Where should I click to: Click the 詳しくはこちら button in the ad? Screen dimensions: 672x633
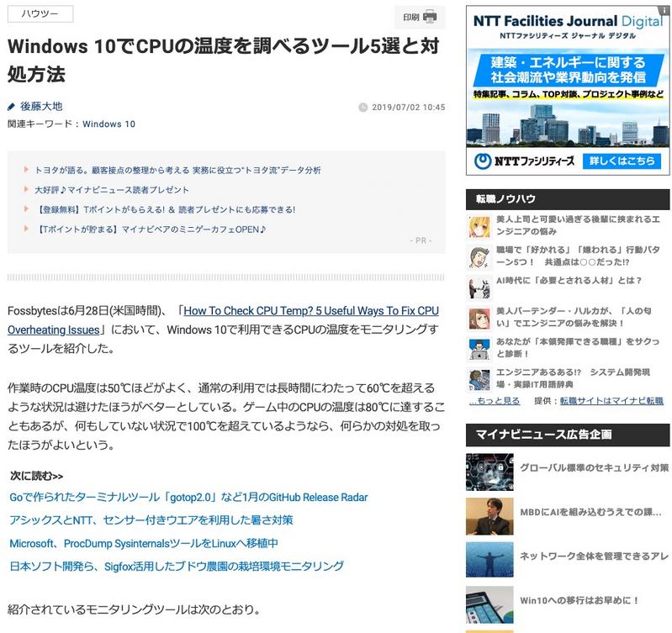pos(622,161)
